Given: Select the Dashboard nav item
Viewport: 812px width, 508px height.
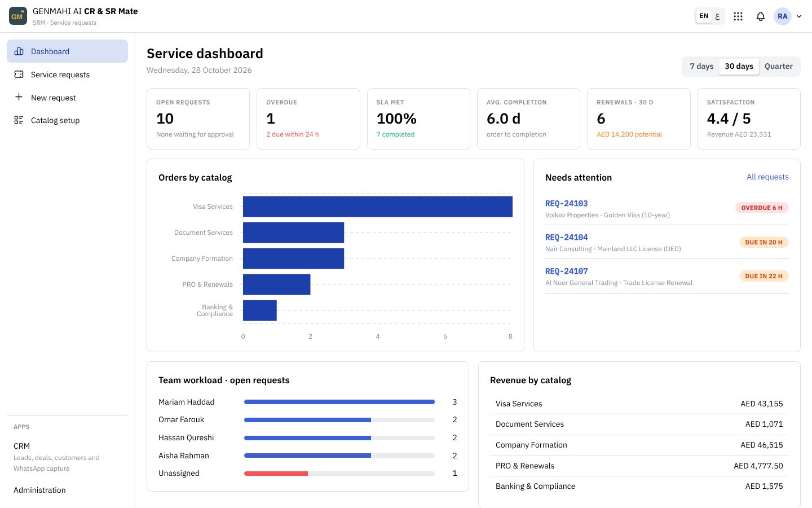Looking at the screenshot, I should coord(67,51).
